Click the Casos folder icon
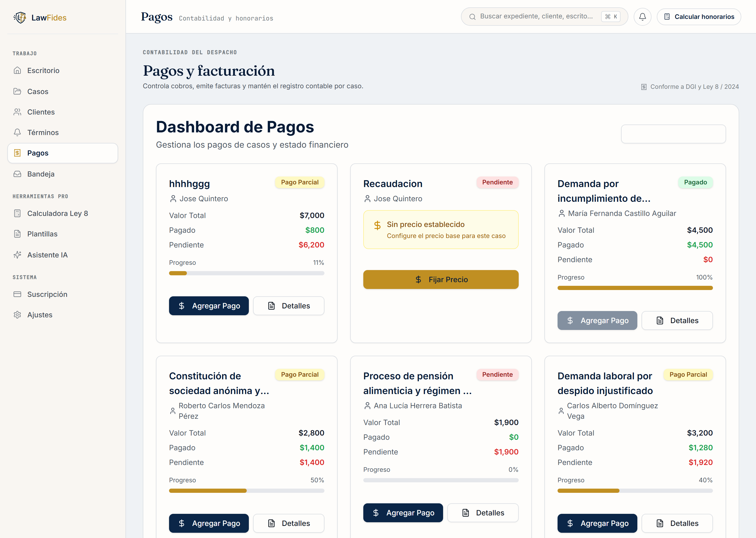 17,91
